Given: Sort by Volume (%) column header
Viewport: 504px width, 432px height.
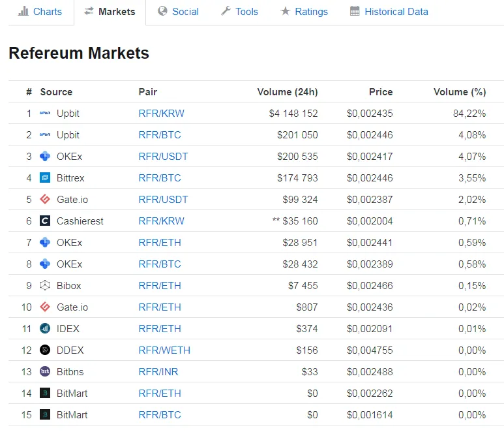Looking at the screenshot, I should pos(460,92).
